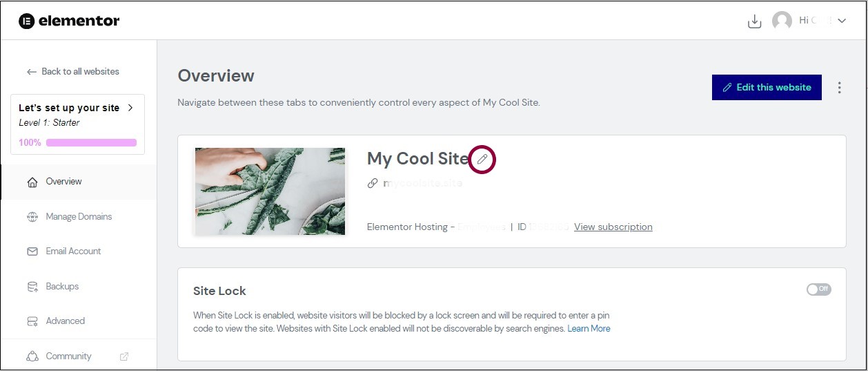Click the Edit this website button
The width and height of the screenshot is (868, 371).
pyautogui.click(x=767, y=88)
